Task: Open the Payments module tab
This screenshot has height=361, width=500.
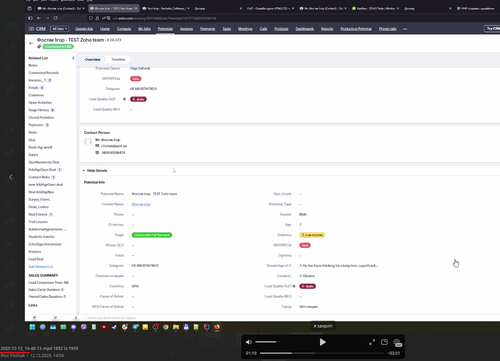Action: [x=207, y=29]
